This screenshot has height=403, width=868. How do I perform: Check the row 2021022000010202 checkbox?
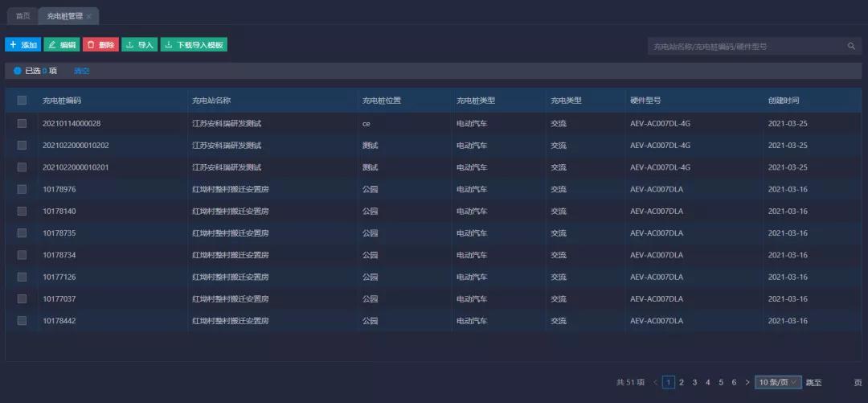point(22,146)
